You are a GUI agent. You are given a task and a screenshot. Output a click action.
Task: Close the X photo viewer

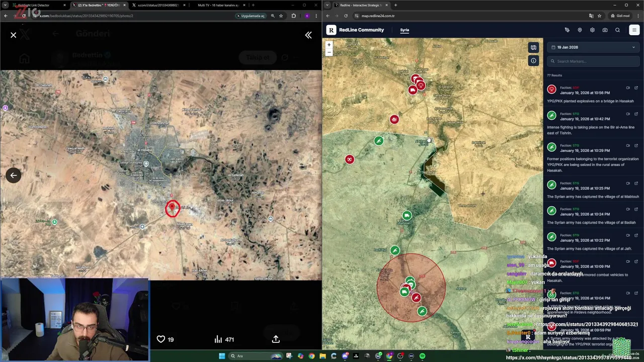pos(14,35)
